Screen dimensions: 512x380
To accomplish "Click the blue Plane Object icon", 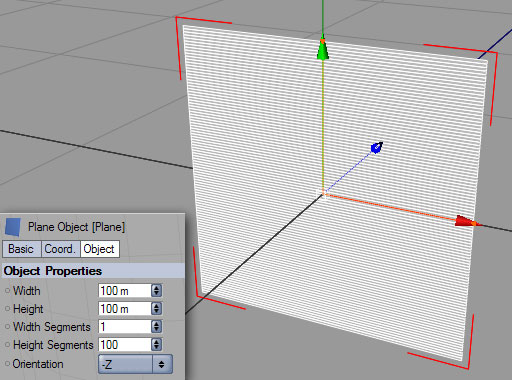I will click(x=13, y=227).
